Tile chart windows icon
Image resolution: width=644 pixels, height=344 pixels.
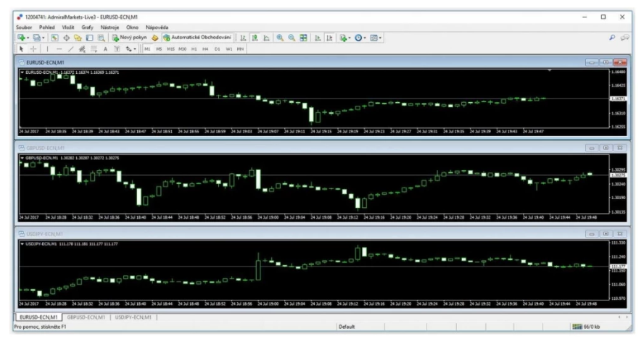point(304,38)
